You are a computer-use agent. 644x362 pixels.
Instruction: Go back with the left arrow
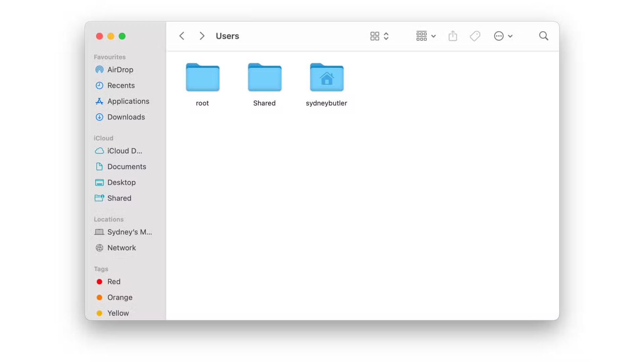[182, 36]
